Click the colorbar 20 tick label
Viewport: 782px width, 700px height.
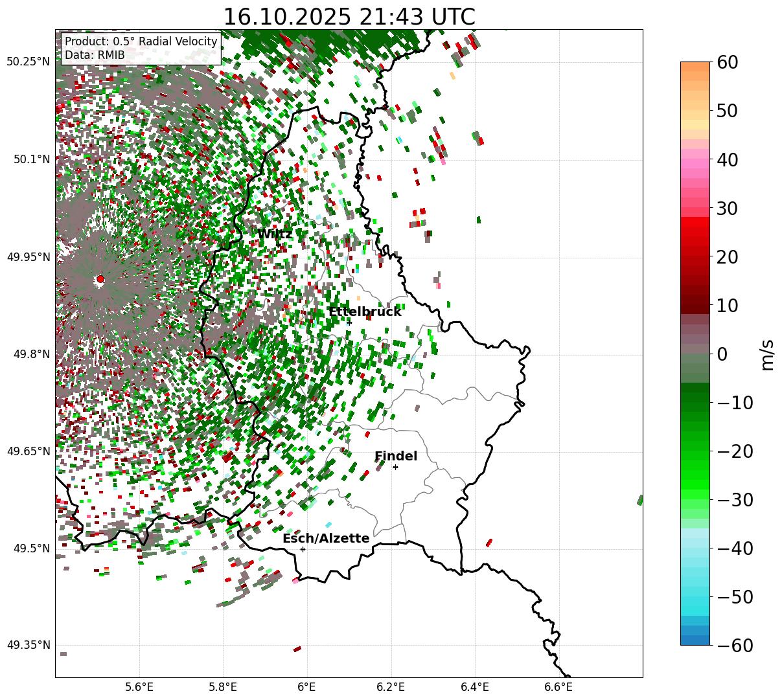728,257
